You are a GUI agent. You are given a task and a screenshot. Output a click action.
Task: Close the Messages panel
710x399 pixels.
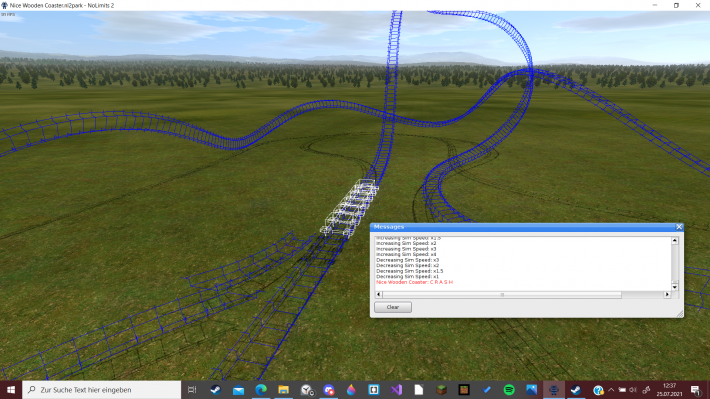click(679, 227)
